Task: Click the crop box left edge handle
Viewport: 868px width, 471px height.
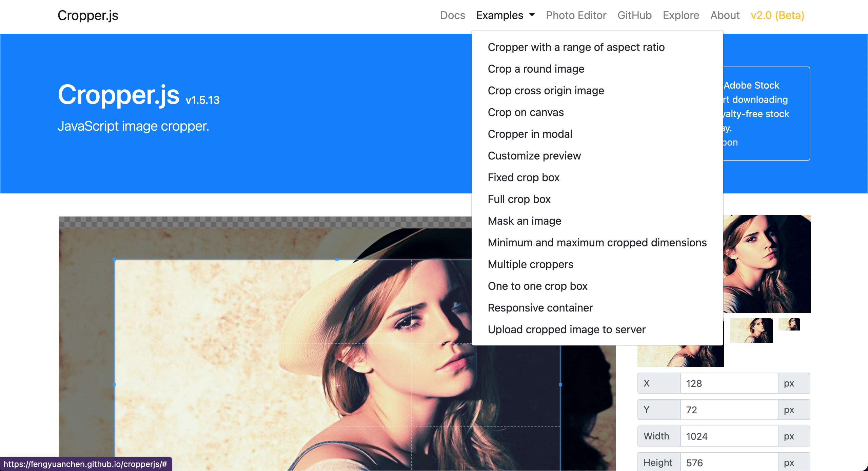Action: coord(114,385)
